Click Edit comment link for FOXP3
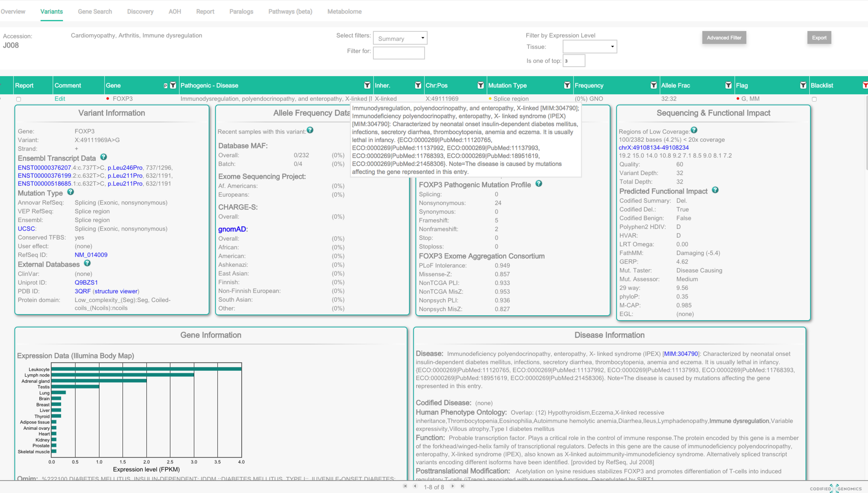Image resolution: width=868 pixels, height=493 pixels. [x=59, y=99]
